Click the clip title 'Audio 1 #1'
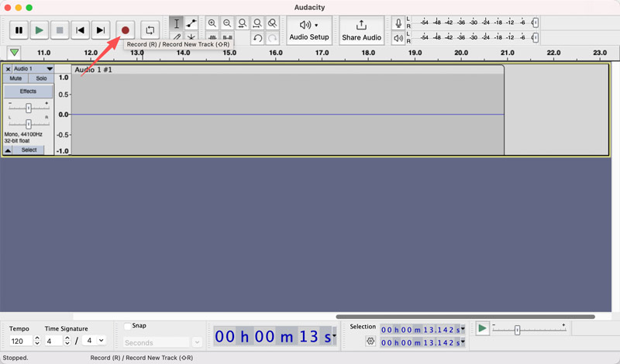 pyautogui.click(x=93, y=70)
